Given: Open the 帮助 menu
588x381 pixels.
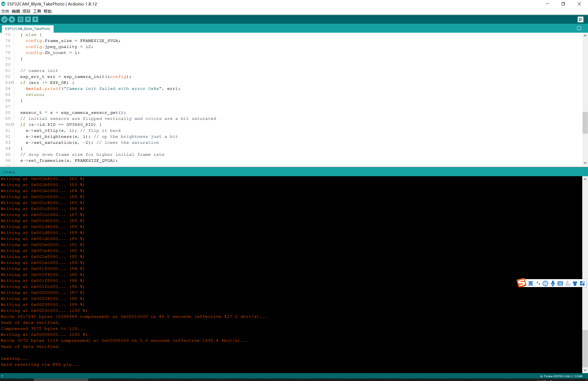Looking at the screenshot, I should coord(47,11).
